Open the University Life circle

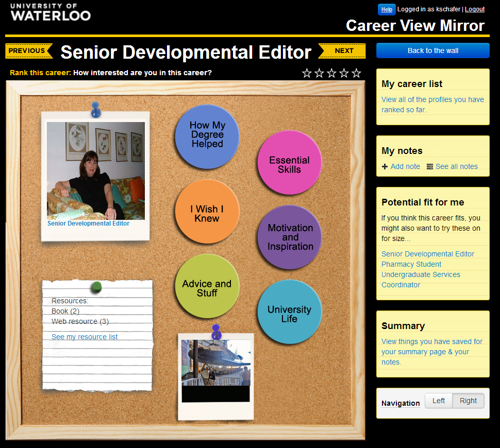point(290,313)
